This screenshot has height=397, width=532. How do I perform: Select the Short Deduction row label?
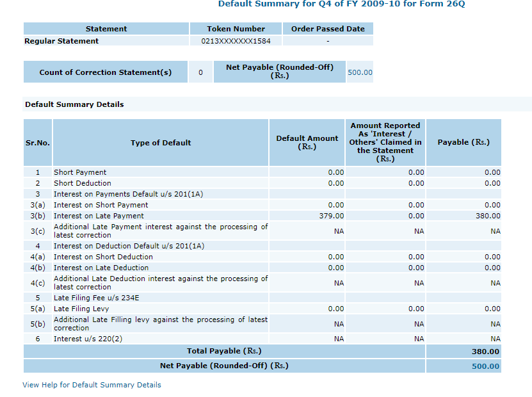tap(83, 183)
